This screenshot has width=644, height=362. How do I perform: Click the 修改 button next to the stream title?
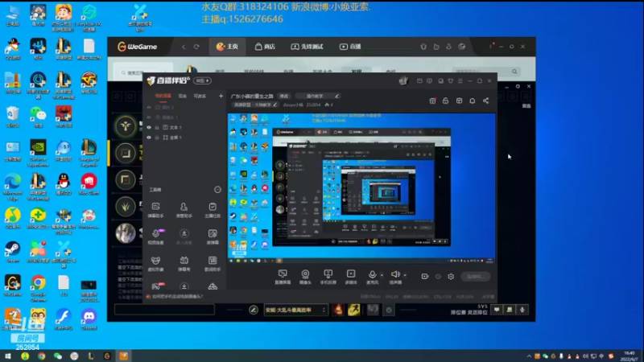pos(284,96)
